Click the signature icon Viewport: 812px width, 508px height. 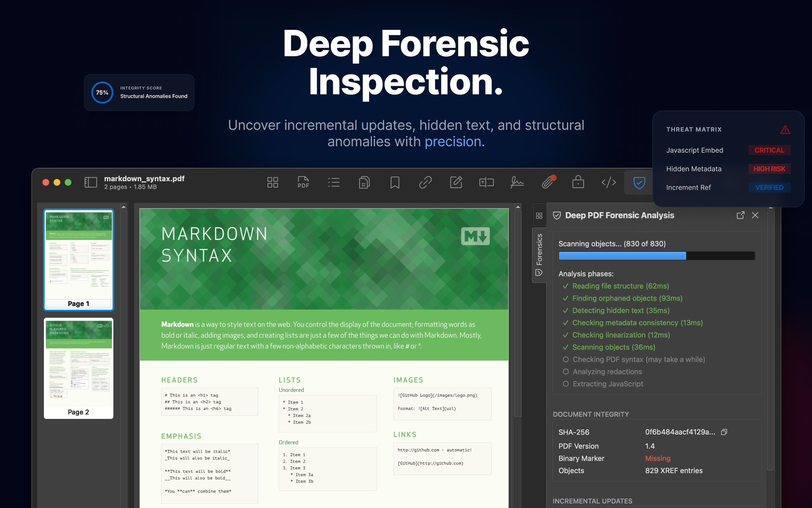point(517,182)
